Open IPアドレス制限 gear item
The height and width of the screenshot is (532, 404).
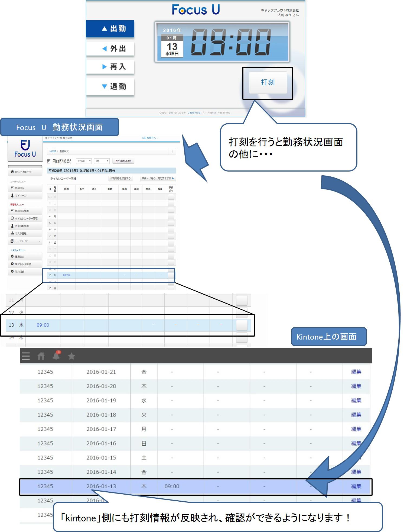point(25,264)
